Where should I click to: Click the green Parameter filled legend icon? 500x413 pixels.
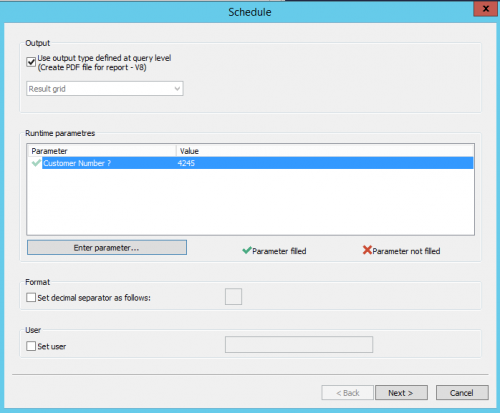[x=247, y=250]
